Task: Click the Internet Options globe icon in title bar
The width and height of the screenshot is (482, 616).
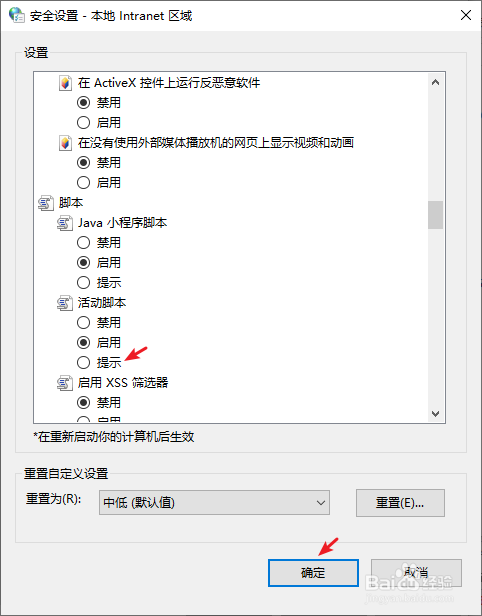Action: [x=16, y=15]
